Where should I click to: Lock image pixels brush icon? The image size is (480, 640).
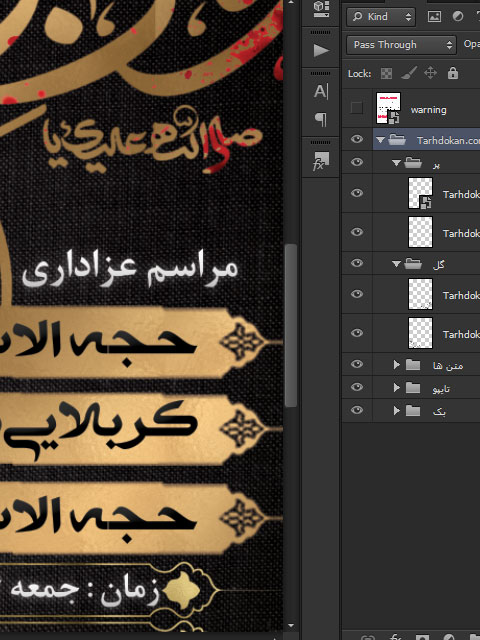(x=408, y=73)
